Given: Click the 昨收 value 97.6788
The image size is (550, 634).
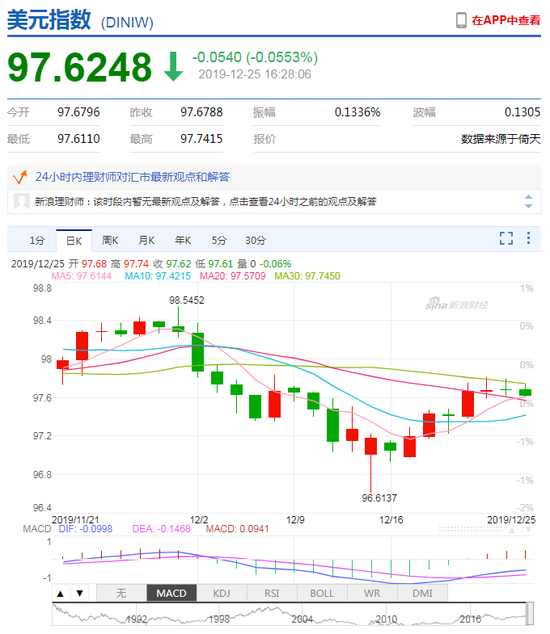Looking at the screenshot, I should [x=201, y=112].
